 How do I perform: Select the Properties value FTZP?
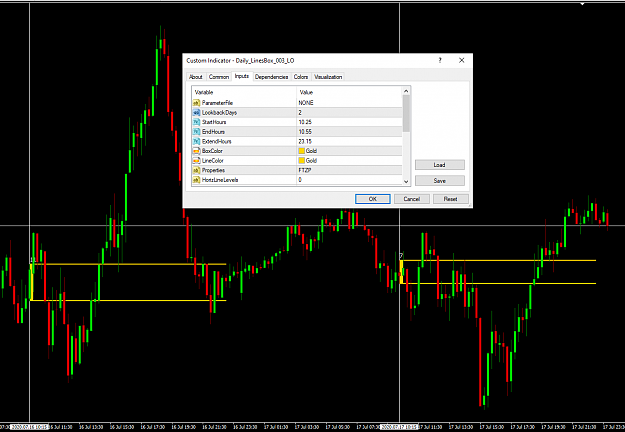click(x=305, y=170)
